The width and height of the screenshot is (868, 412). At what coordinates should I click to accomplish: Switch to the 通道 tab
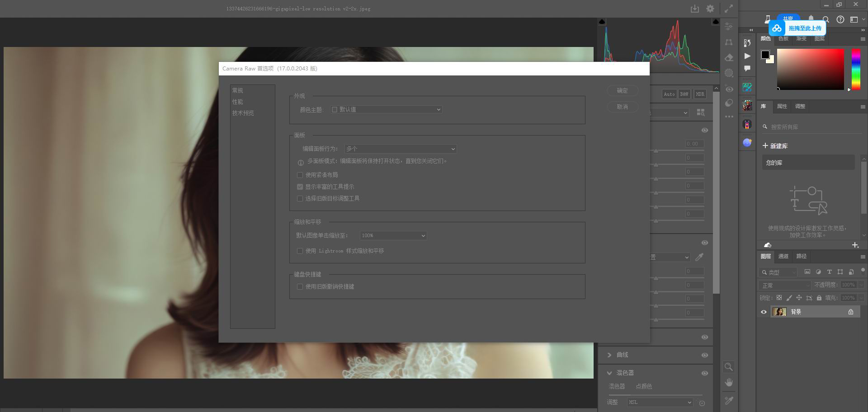click(x=783, y=256)
